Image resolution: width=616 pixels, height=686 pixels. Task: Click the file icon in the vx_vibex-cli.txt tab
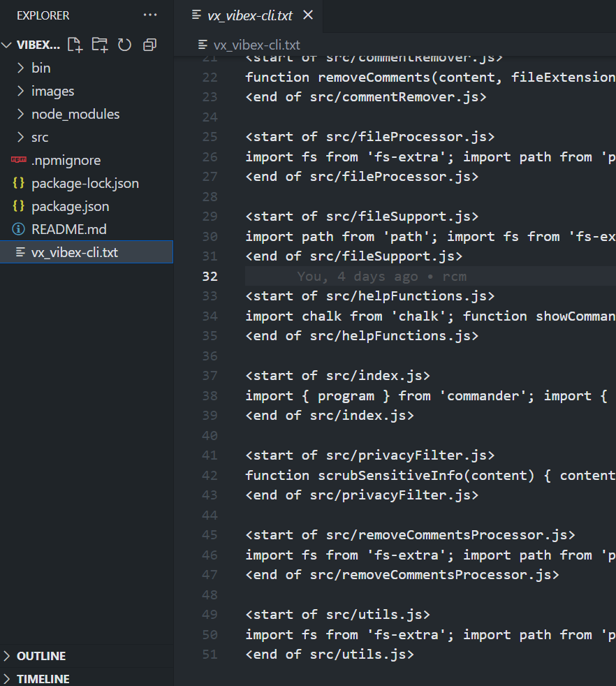(196, 15)
